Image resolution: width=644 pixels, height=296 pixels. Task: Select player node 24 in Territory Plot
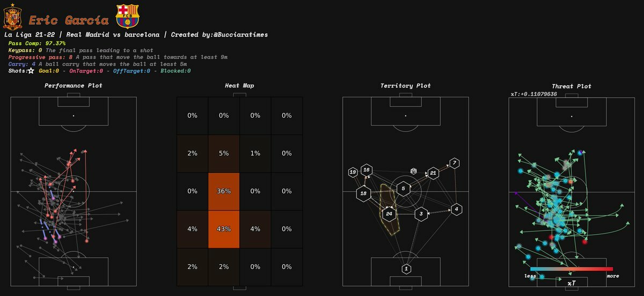389,214
